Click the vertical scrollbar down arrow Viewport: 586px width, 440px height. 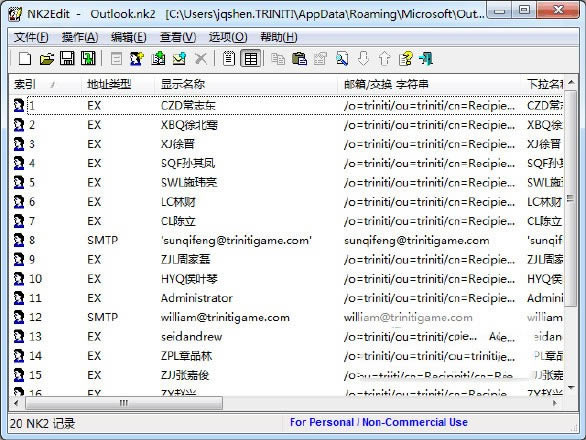click(x=571, y=388)
